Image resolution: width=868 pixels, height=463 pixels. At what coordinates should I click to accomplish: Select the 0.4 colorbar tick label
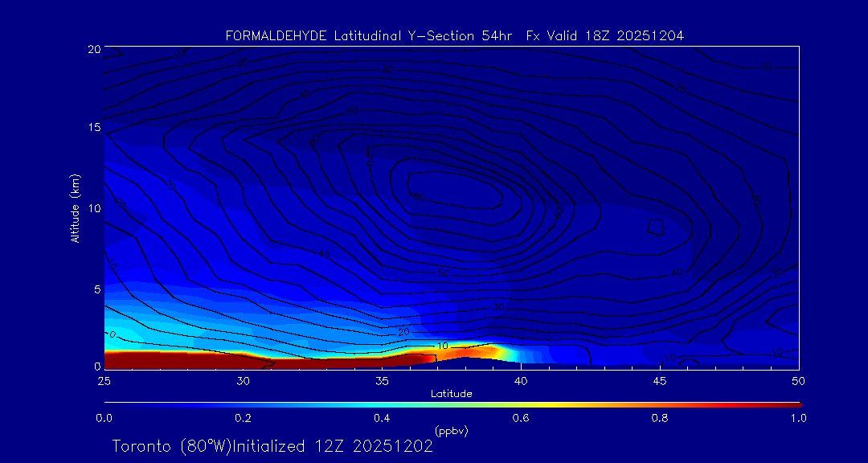coord(382,418)
